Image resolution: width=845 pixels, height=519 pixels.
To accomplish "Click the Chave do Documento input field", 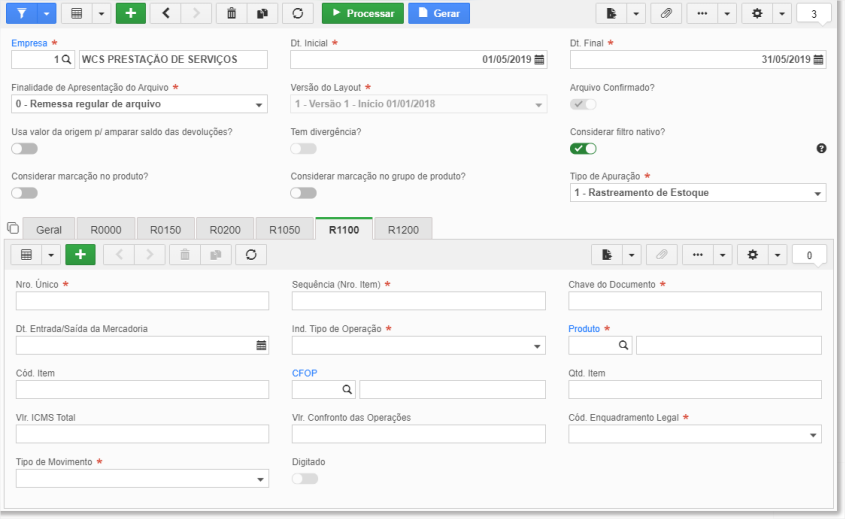I will (695, 301).
